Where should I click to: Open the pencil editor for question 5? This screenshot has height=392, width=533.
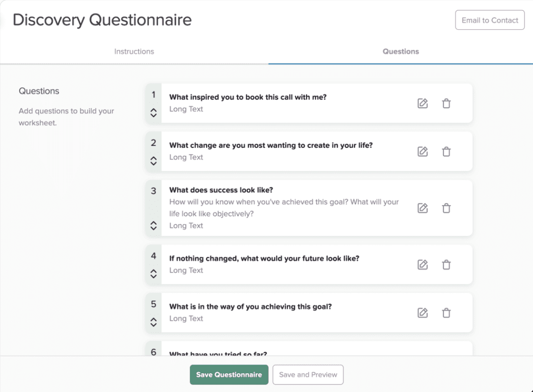click(x=422, y=312)
